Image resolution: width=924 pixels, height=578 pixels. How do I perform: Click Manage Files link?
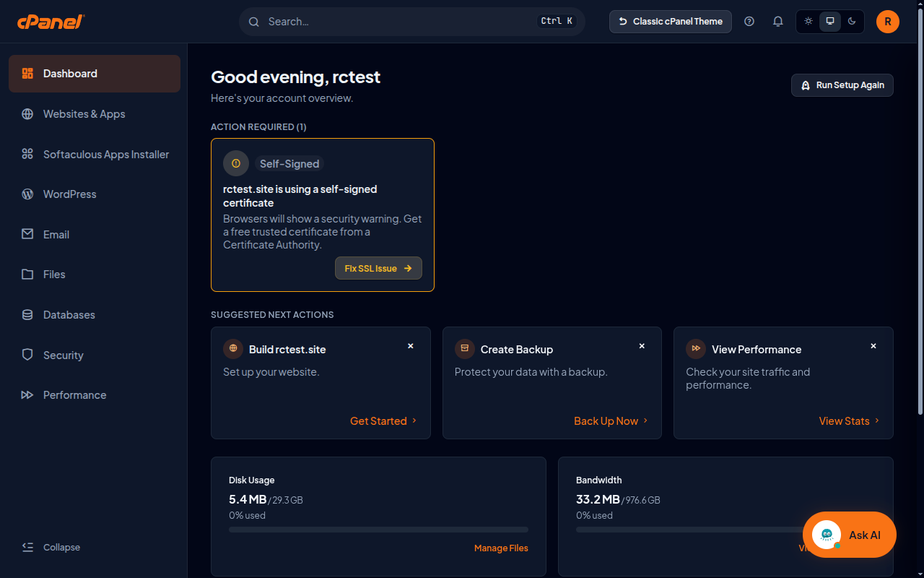(501, 548)
